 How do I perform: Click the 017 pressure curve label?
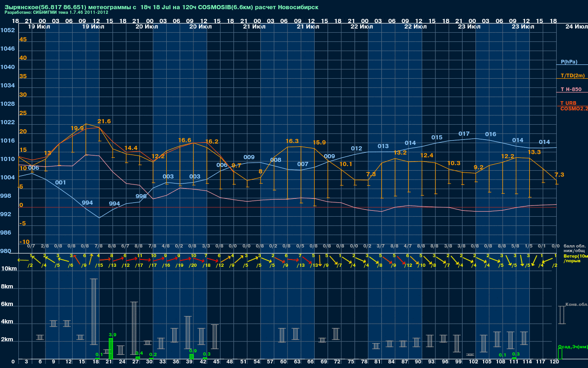point(464,134)
